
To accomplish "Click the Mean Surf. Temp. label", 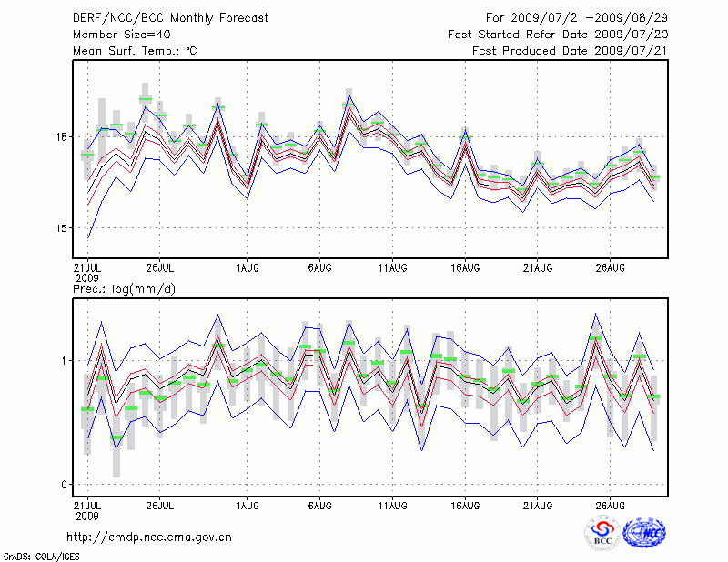I will [135, 51].
